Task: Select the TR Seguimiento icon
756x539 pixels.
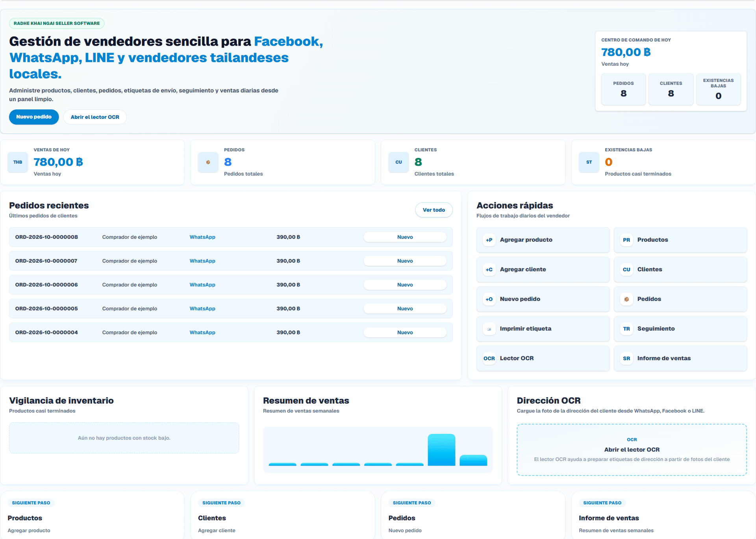Action: (x=626, y=329)
